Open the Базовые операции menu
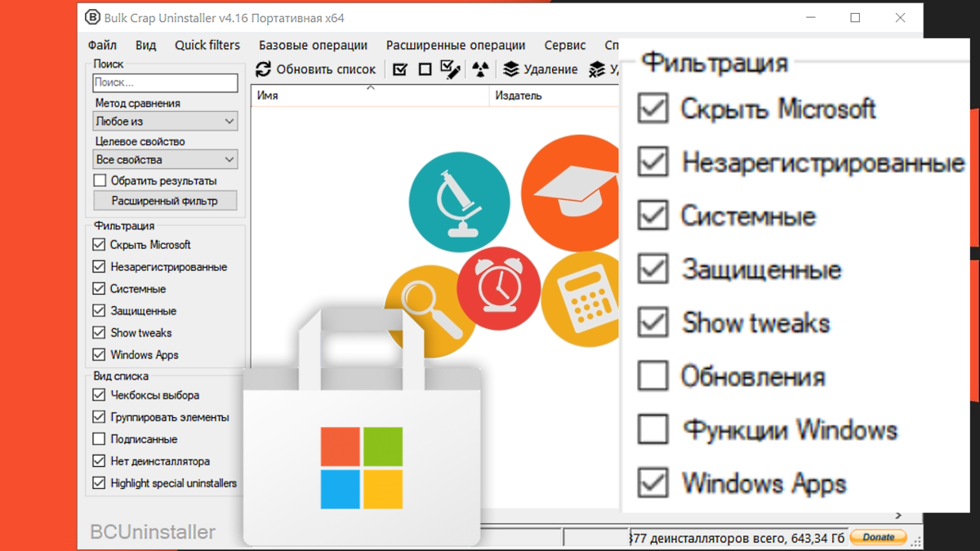The width and height of the screenshot is (980, 551). point(313,45)
